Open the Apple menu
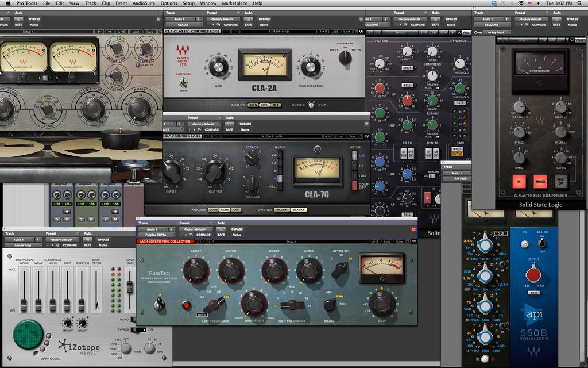588x368 pixels. pyautogui.click(x=8, y=3)
